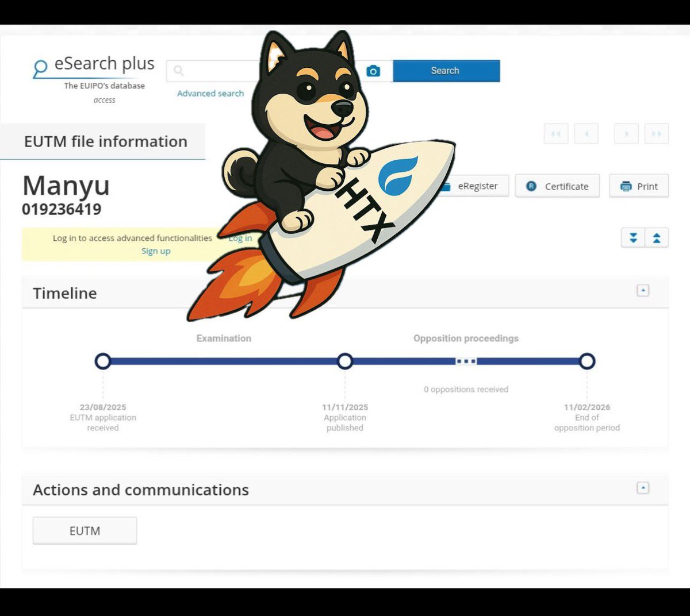Jump to the last record arrow
This screenshot has height=616, width=690.
point(657,134)
